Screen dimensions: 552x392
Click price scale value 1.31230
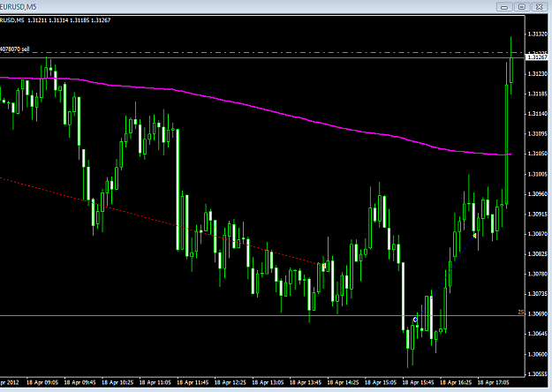[x=538, y=74]
